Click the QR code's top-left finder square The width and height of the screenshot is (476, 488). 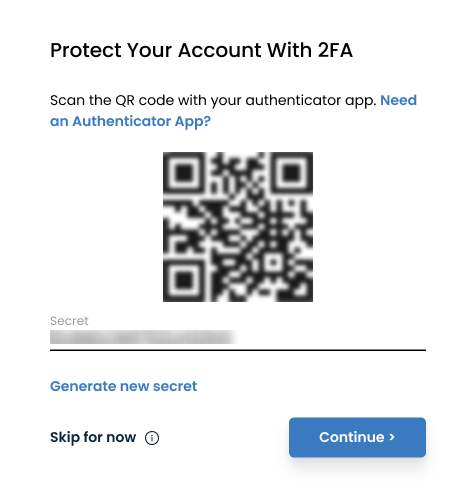click(x=183, y=172)
